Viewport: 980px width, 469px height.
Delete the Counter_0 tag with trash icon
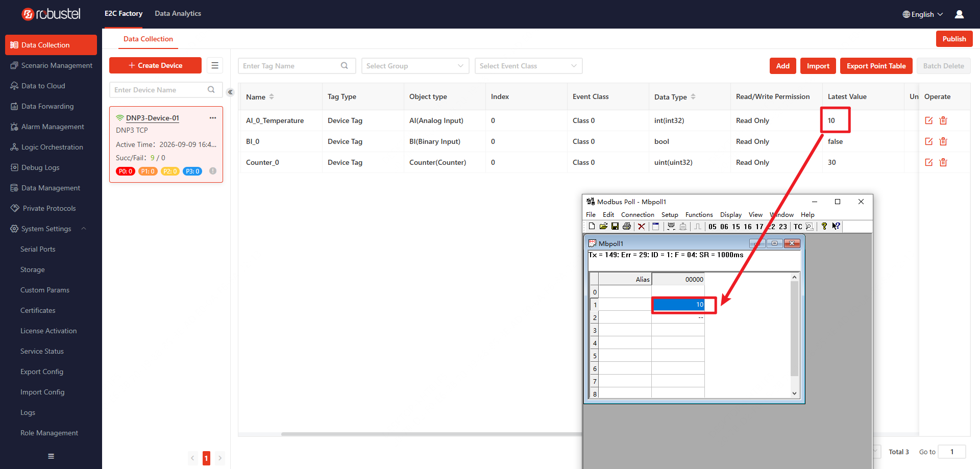coord(943,162)
